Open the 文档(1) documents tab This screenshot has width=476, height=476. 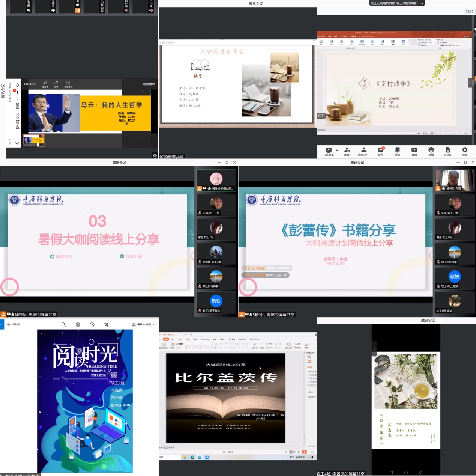click(x=448, y=151)
